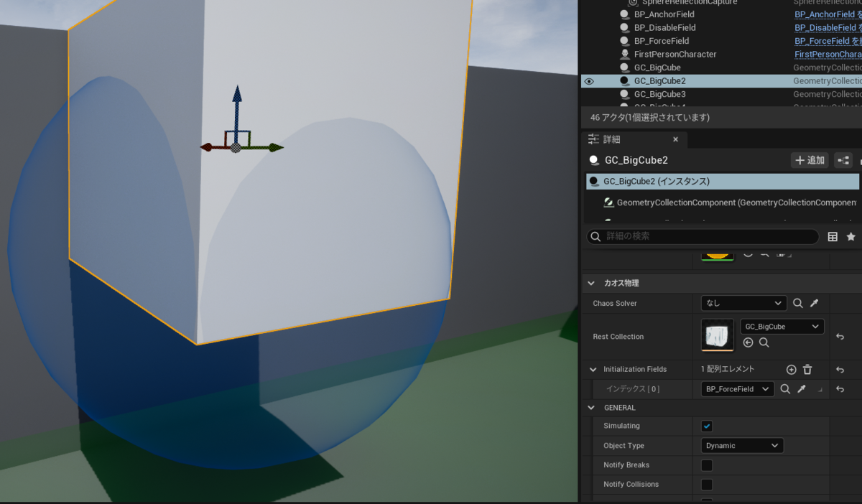
Task: Open the BP_ForceField blueprint edit link
Action: 828,41
